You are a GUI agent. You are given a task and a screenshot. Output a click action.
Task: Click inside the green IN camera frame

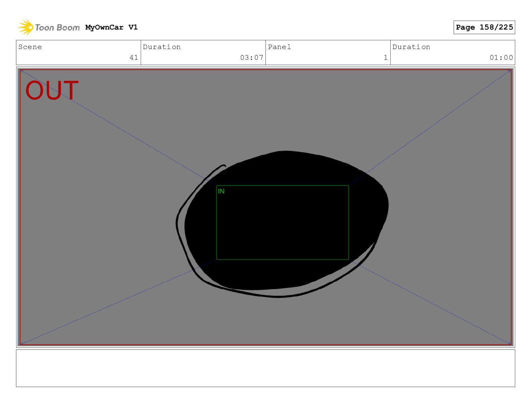282,223
